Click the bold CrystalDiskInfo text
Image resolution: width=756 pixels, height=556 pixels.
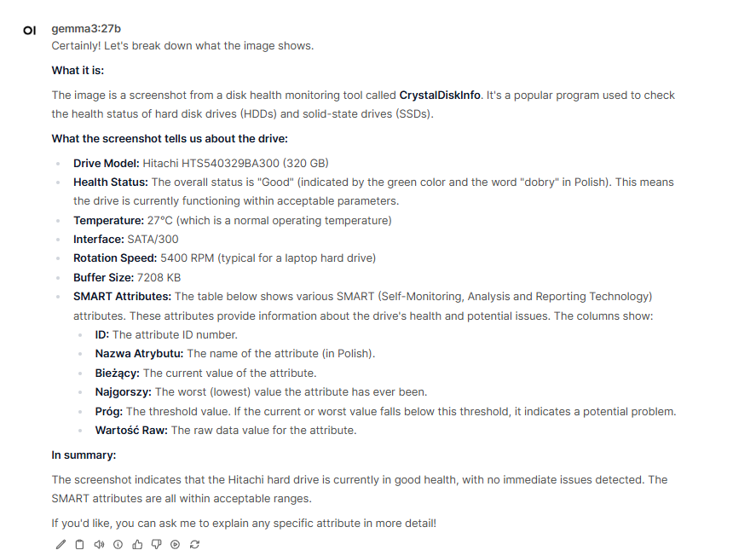pos(440,95)
